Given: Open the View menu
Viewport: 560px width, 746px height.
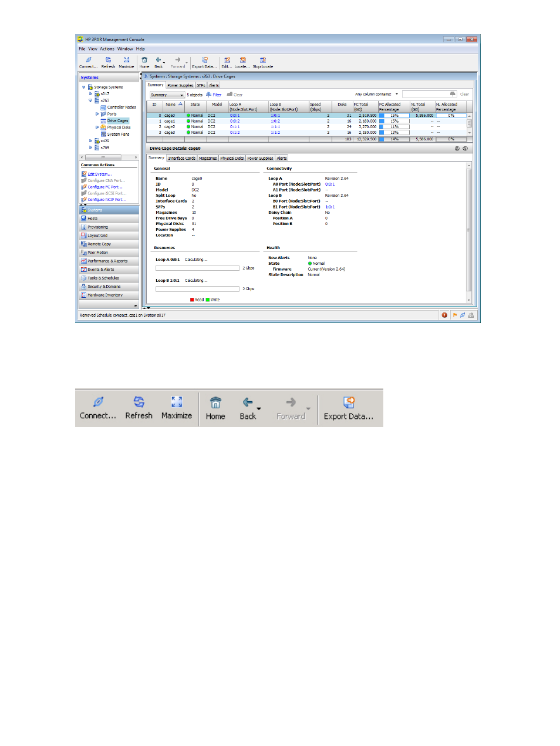Looking at the screenshot, I should 93,49.
